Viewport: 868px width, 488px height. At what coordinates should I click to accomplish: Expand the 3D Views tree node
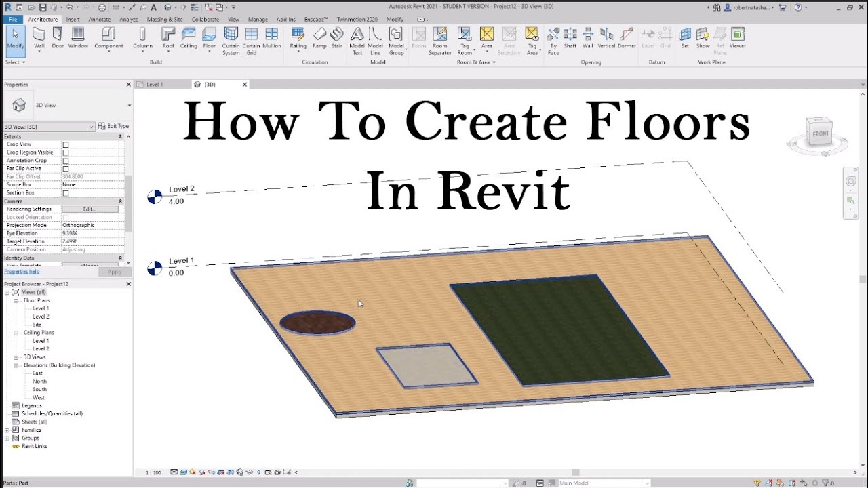click(x=16, y=357)
